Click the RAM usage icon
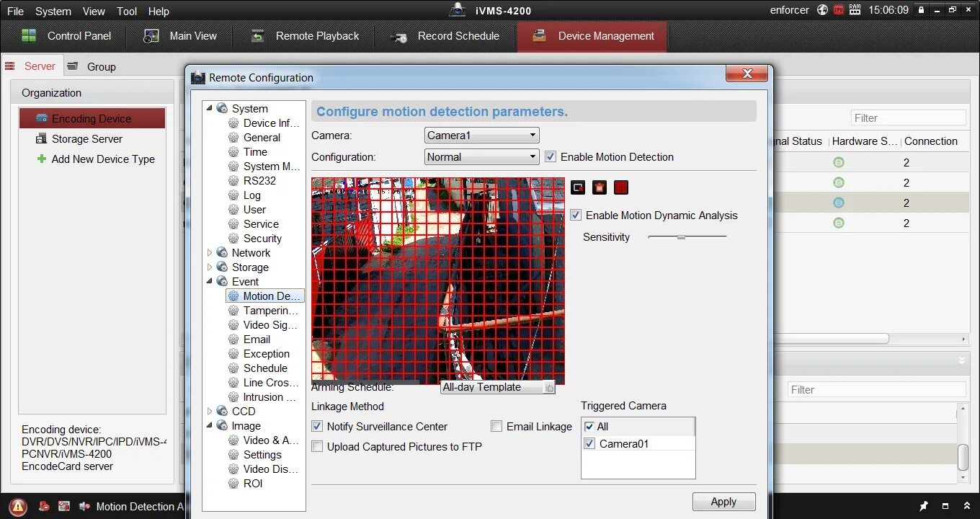Screen dimensions: 980x519 (855, 10)
